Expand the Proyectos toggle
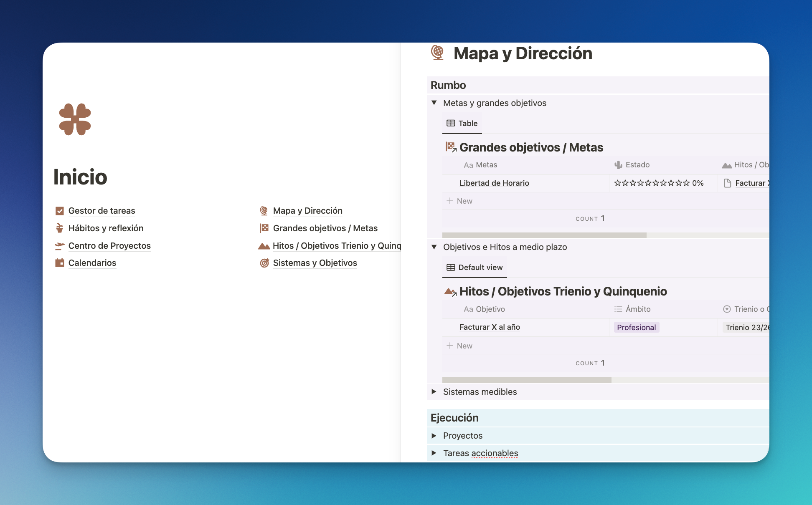This screenshot has height=505, width=812. [434, 435]
